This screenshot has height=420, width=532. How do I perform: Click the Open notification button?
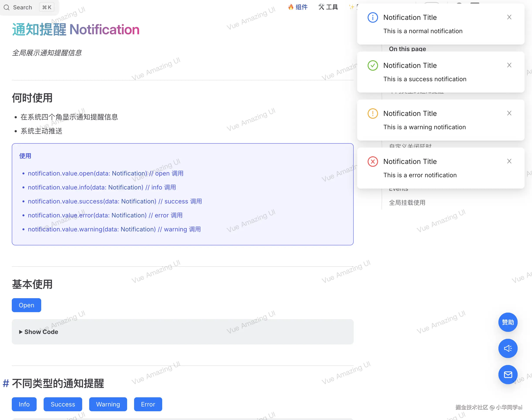(x=27, y=305)
